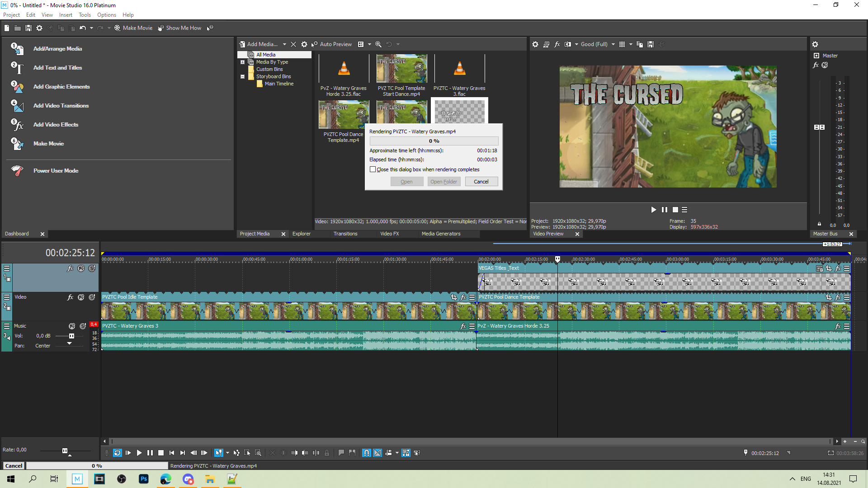Image resolution: width=868 pixels, height=488 pixels.
Task: Click the Insert Marker icon in timeline toolbar
Action: coord(341,453)
